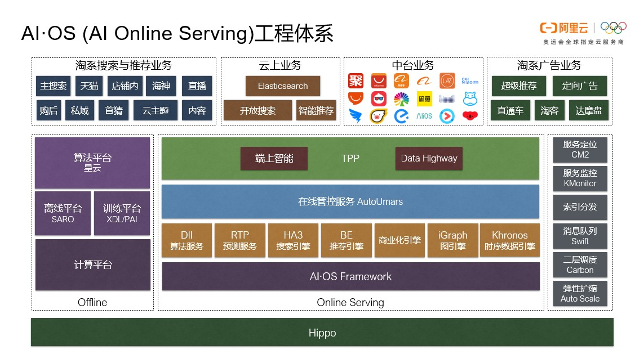The width and height of the screenshot is (644, 359).
Task: Click the orange Taobao smile icon
Action: 356,98
